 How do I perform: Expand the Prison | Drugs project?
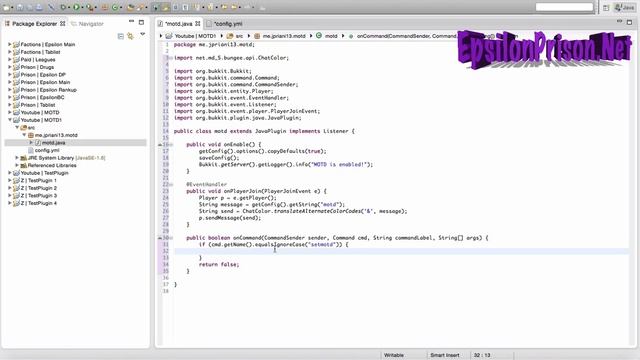(x=9, y=67)
